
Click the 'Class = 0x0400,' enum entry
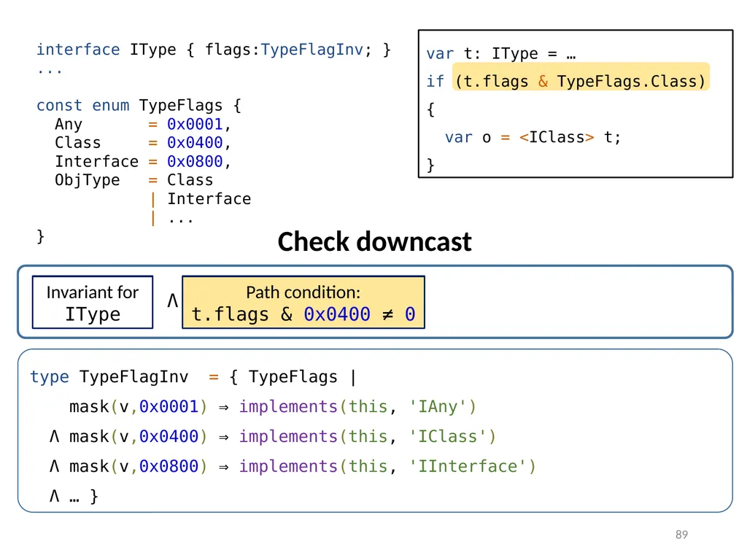click(143, 143)
